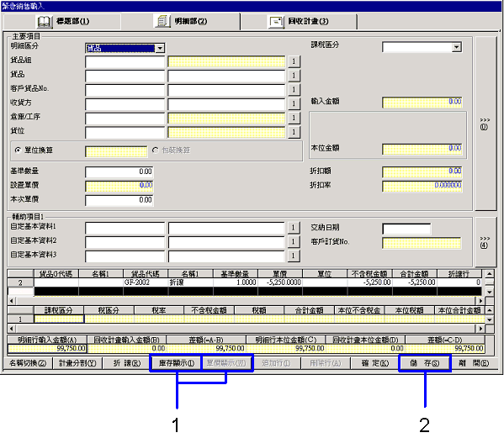Click the 交納日期 input field
Screen dimensions: 504x438
click(406, 229)
